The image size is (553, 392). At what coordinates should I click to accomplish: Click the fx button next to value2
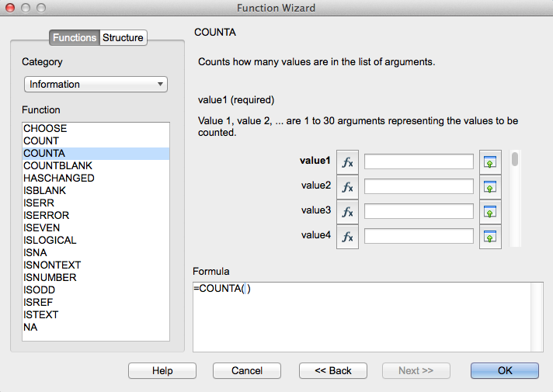pos(347,186)
